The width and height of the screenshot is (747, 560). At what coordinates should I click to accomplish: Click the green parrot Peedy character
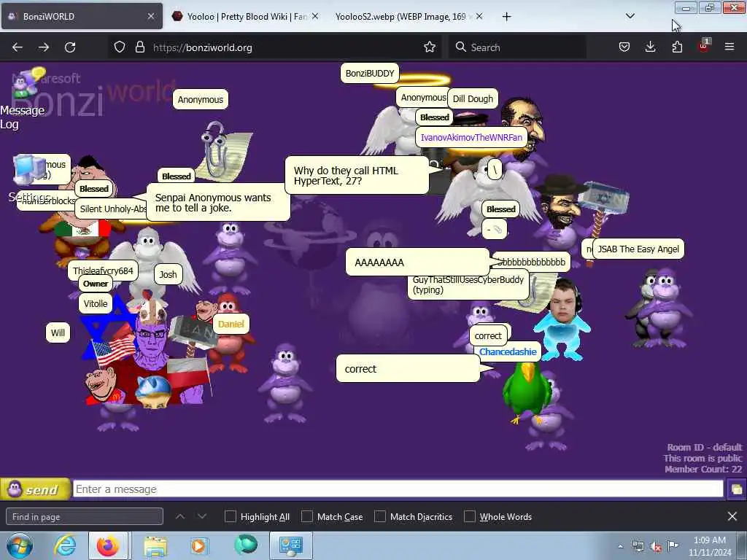527,393
